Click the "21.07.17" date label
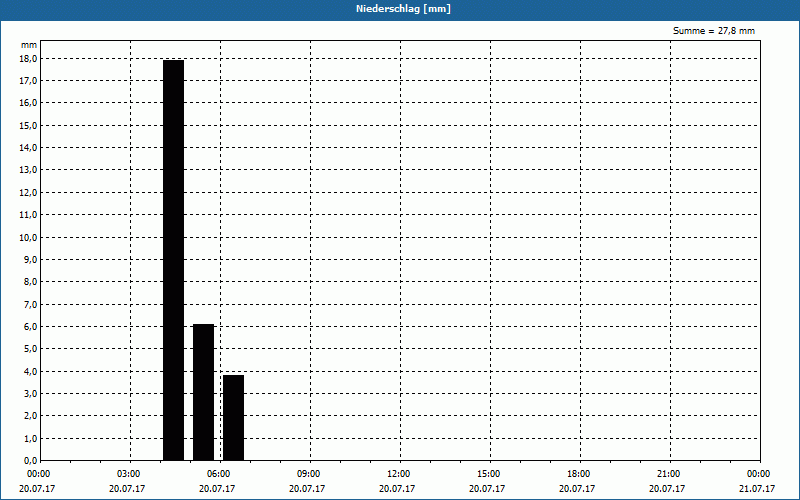This screenshot has width=800, height=500. coord(757,488)
